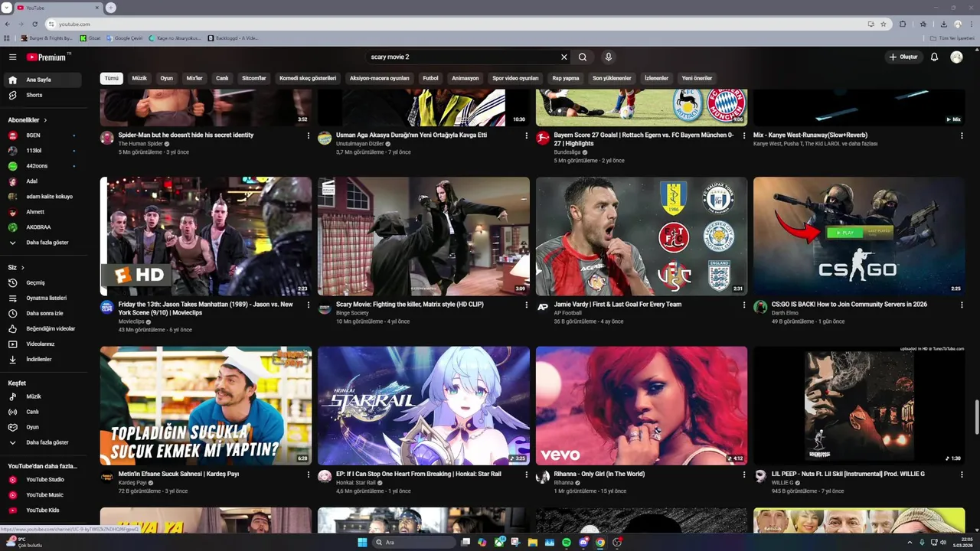Show more subscriptions via Daha fazla göster
Screen dimensions: 980x551
coord(44,243)
